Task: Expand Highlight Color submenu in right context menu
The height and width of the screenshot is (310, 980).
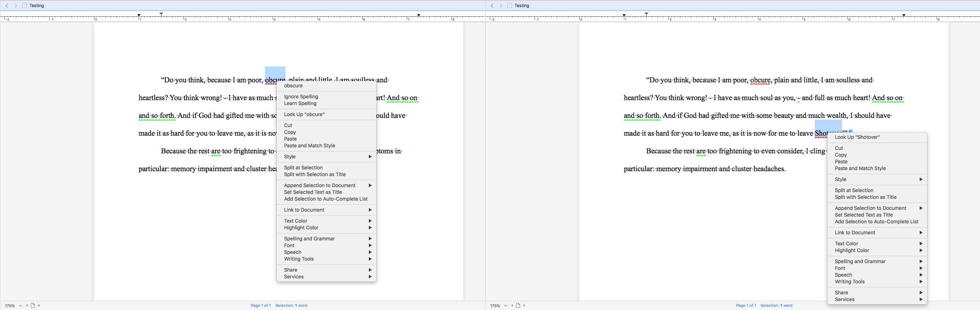Action: [876, 250]
